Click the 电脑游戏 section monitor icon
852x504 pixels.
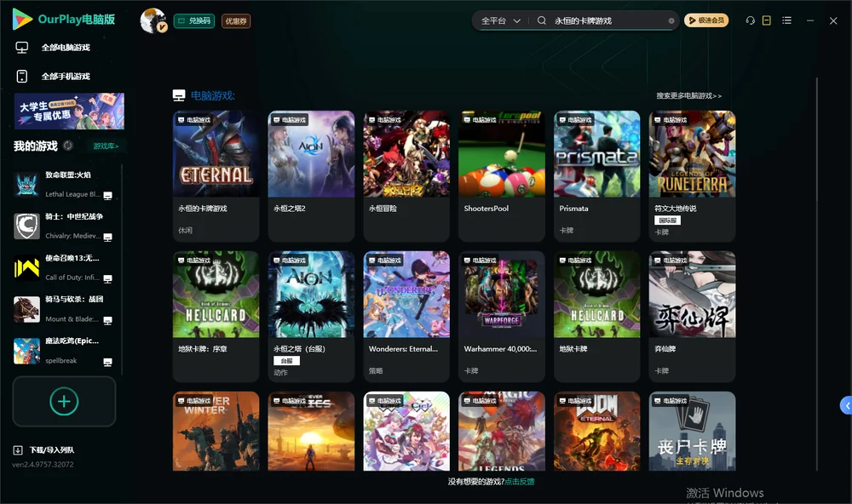[179, 95]
